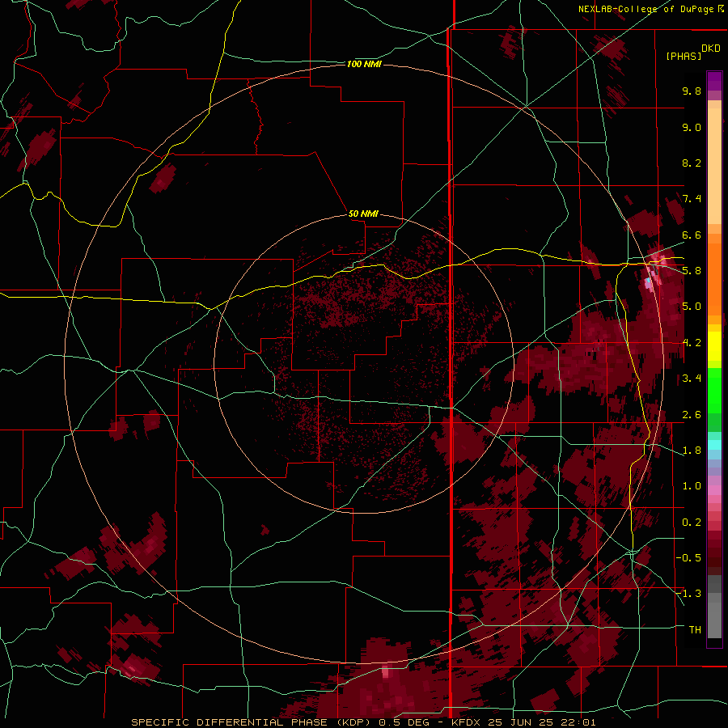Click the 7.4 value on the scale
The image size is (728, 728).
pyautogui.click(x=692, y=199)
